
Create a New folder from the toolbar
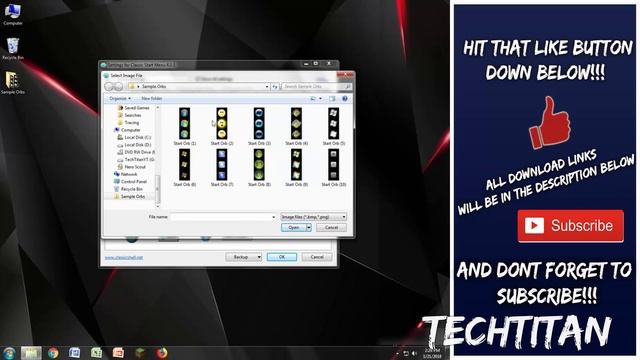pos(151,98)
